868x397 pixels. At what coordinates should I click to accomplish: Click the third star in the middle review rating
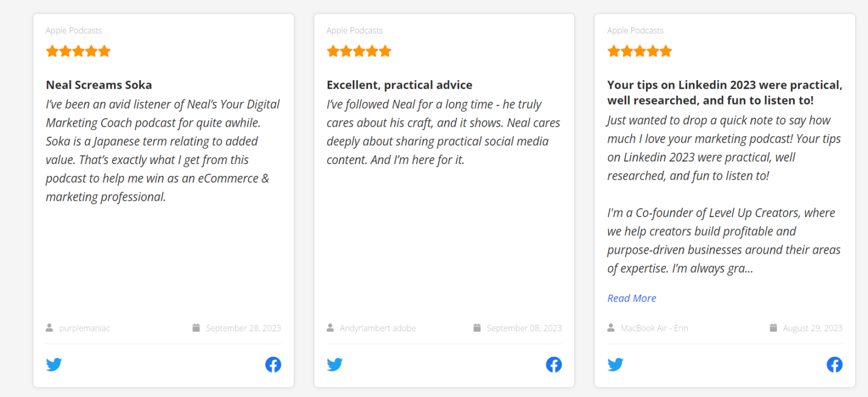point(359,51)
